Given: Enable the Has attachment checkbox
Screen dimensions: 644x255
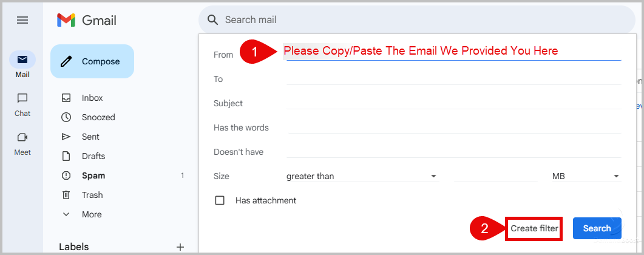Looking at the screenshot, I should pos(220,200).
